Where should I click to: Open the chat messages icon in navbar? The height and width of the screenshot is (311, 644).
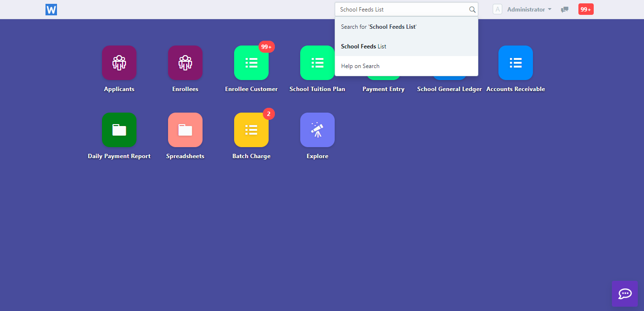coord(565,10)
